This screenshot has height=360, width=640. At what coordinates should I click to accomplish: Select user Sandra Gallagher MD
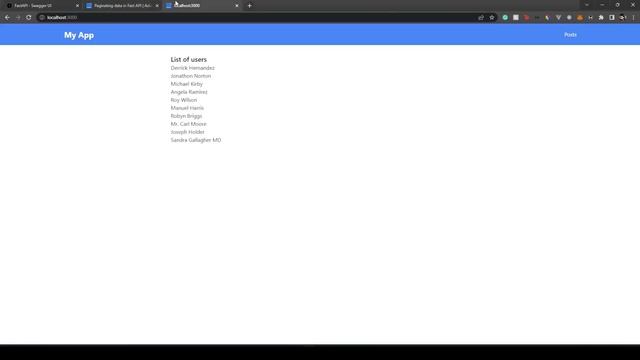click(x=196, y=140)
